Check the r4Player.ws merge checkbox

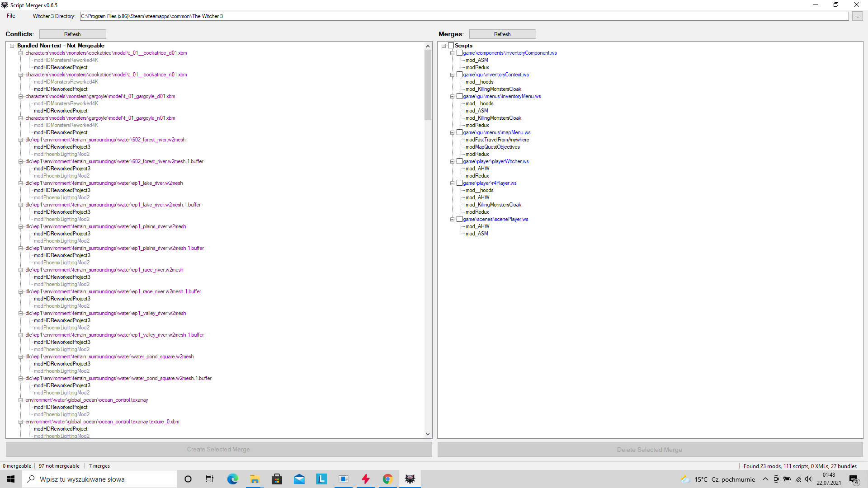459,183
